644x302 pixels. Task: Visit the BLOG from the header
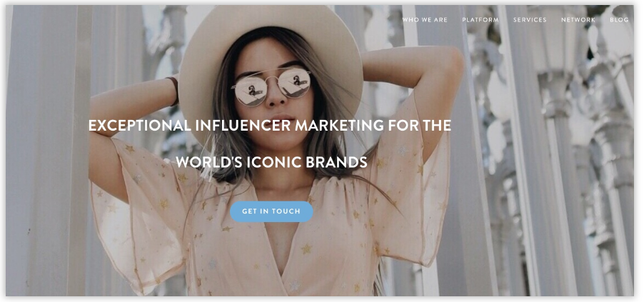[619, 20]
